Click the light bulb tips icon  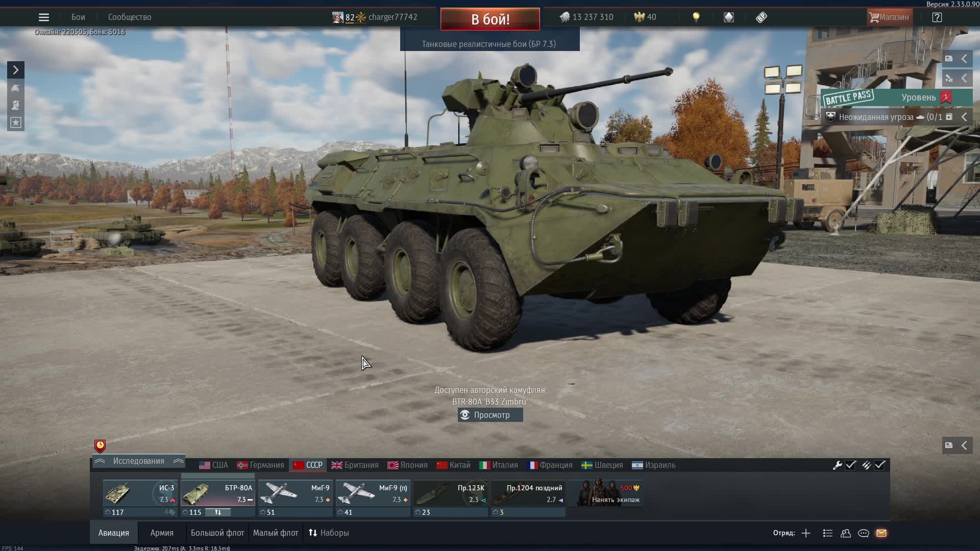tap(697, 17)
